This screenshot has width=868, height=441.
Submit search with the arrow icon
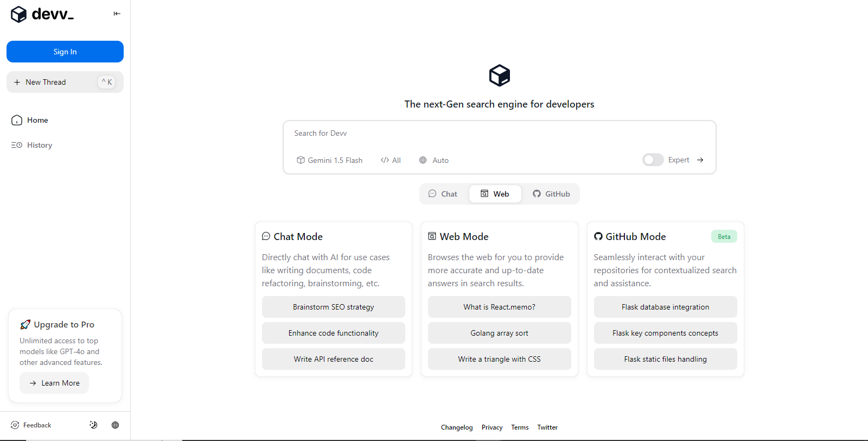pyautogui.click(x=700, y=160)
